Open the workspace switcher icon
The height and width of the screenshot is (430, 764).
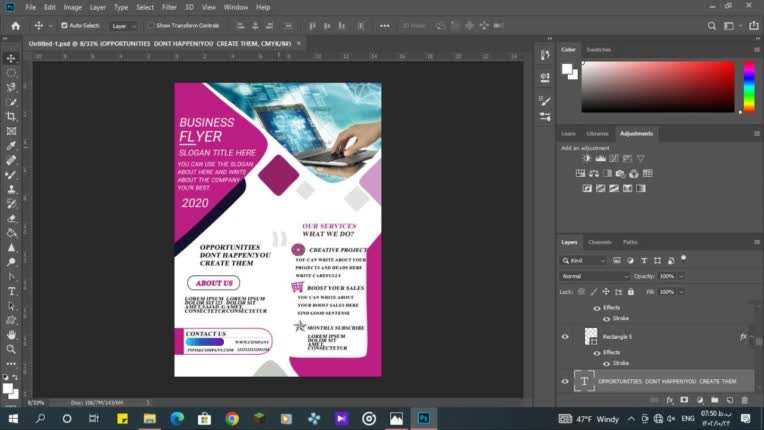point(729,26)
